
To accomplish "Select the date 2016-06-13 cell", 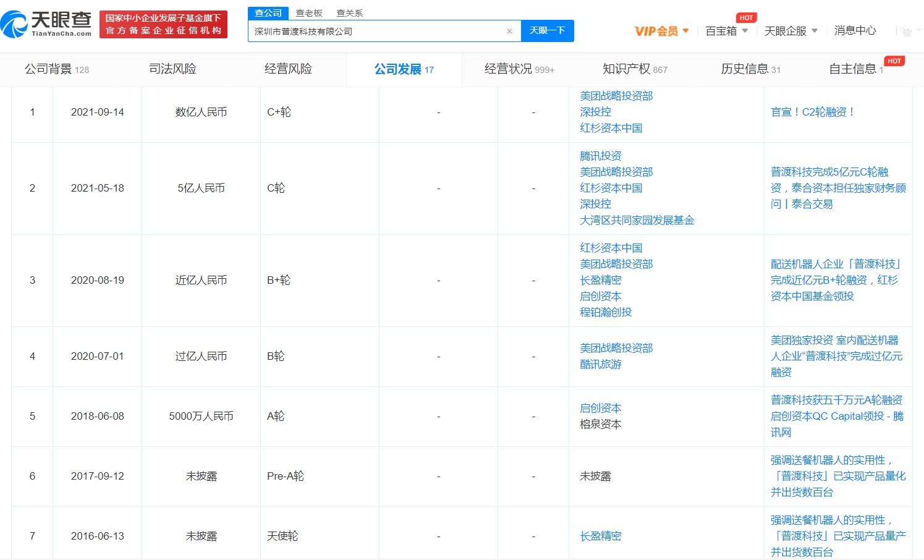I will coord(98,536).
